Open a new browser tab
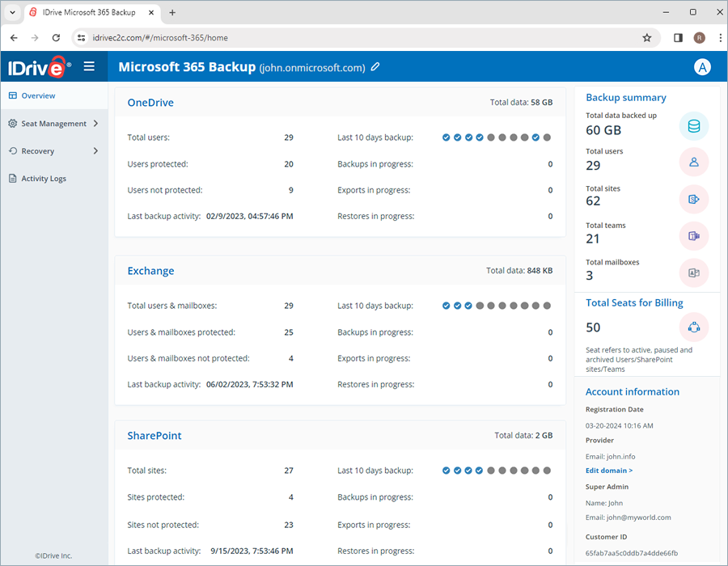The height and width of the screenshot is (566, 728). pos(172,12)
